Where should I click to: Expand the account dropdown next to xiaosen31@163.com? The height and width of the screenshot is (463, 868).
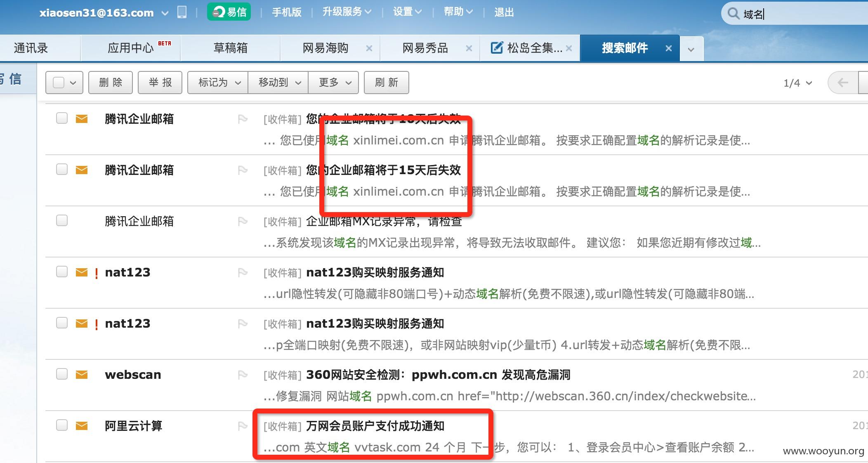165,13
